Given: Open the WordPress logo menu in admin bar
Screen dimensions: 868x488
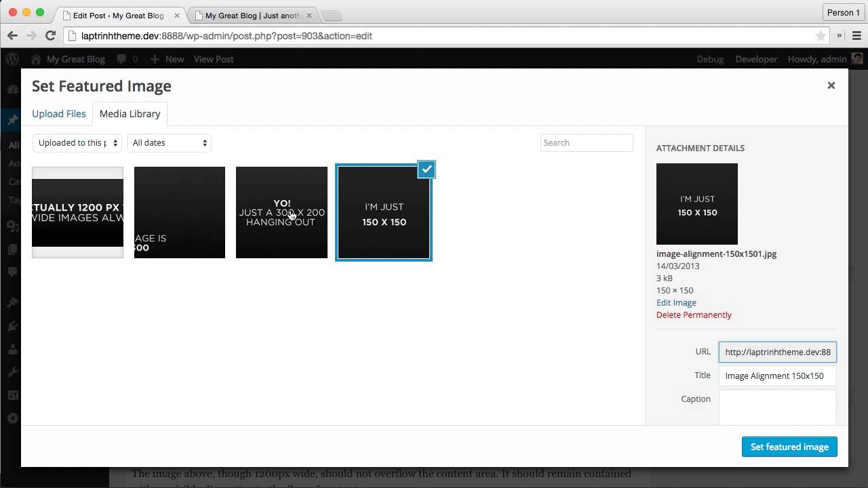Looking at the screenshot, I should point(12,59).
